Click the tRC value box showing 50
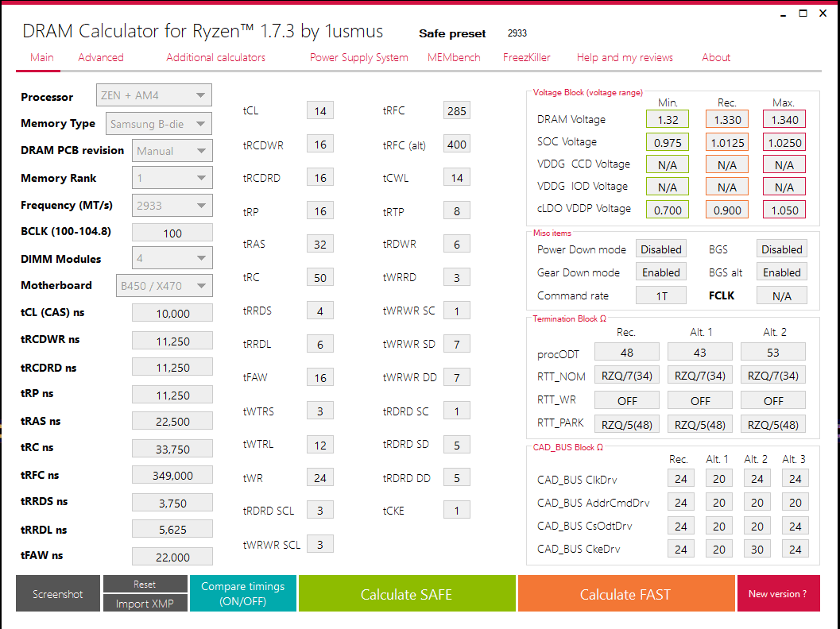Viewport: 840px width, 629px height. pos(320,277)
